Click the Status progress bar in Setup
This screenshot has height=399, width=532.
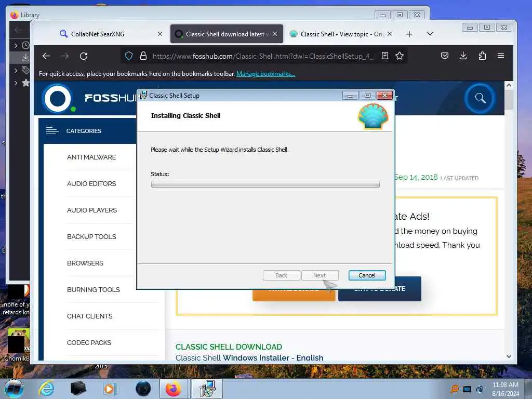coord(265,184)
